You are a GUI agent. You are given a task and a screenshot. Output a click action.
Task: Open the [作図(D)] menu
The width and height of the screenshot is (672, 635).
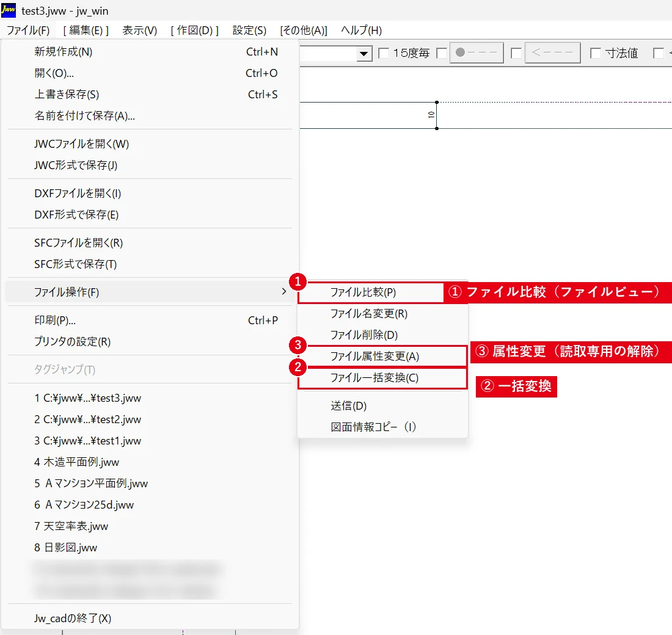click(194, 31)
